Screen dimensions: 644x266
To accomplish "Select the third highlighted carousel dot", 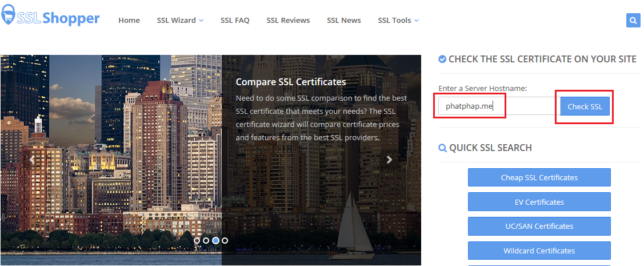I will (x=215, y=240).
